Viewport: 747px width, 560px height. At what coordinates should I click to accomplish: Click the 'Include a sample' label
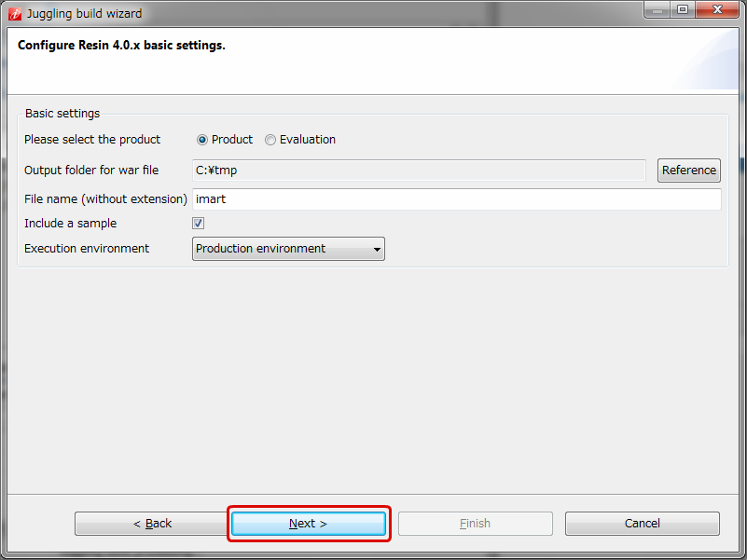pyautogui.click(x=71, y=224)
